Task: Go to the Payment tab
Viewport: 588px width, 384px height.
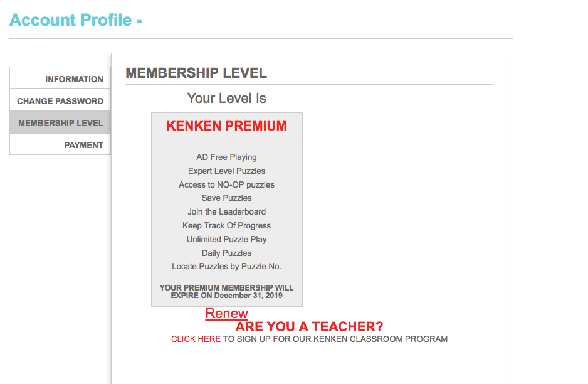Action: point(83,145)
